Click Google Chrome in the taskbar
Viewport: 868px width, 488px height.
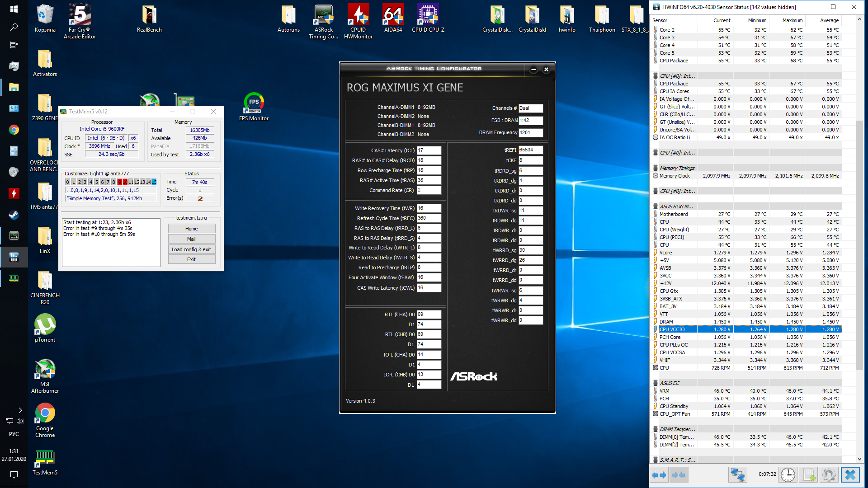tap(14, 130)
